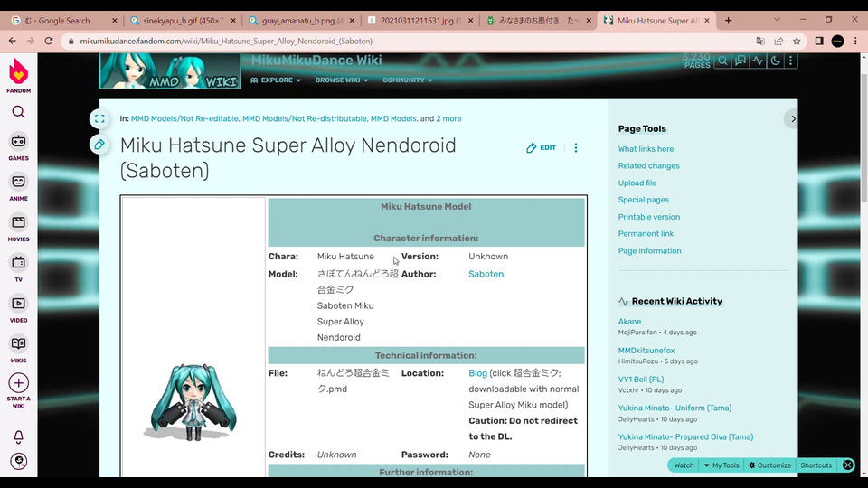Expand the Browse Wiki menu
Screen dimensions: 868x488
point(342,80)
